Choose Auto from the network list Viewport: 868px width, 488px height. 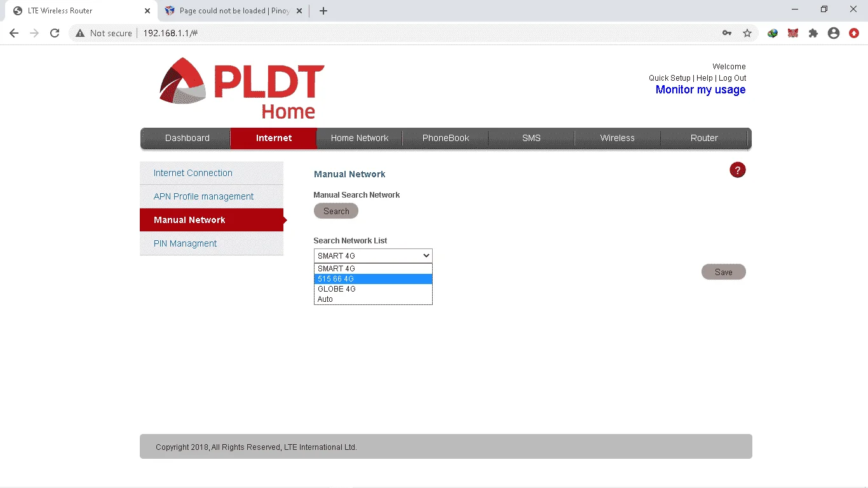(373, 299)
